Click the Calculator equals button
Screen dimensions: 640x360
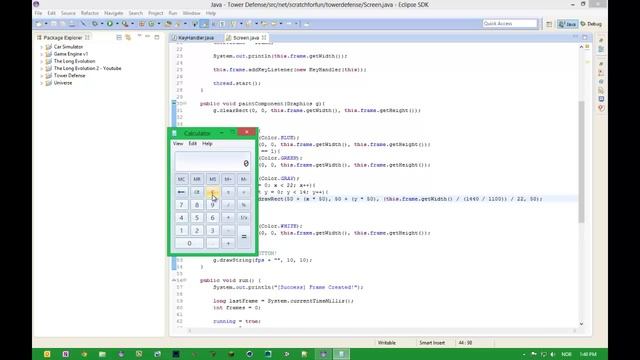(x=244, y=237)
